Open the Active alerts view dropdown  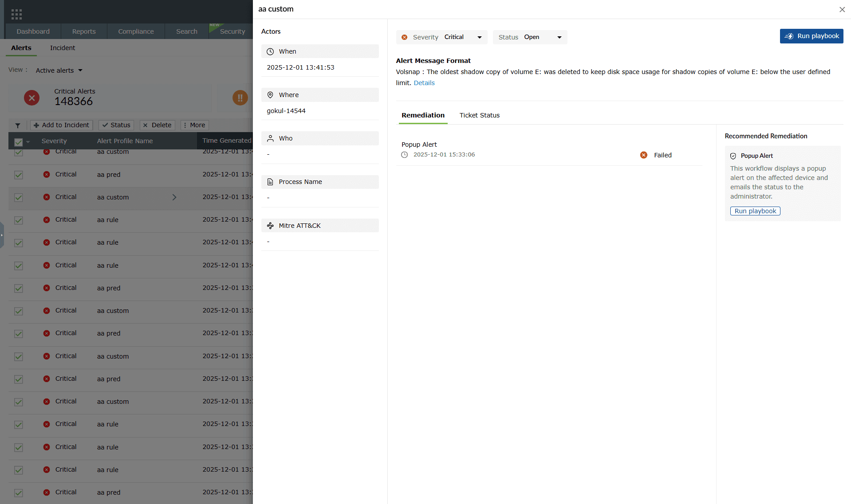click(59, 70)
